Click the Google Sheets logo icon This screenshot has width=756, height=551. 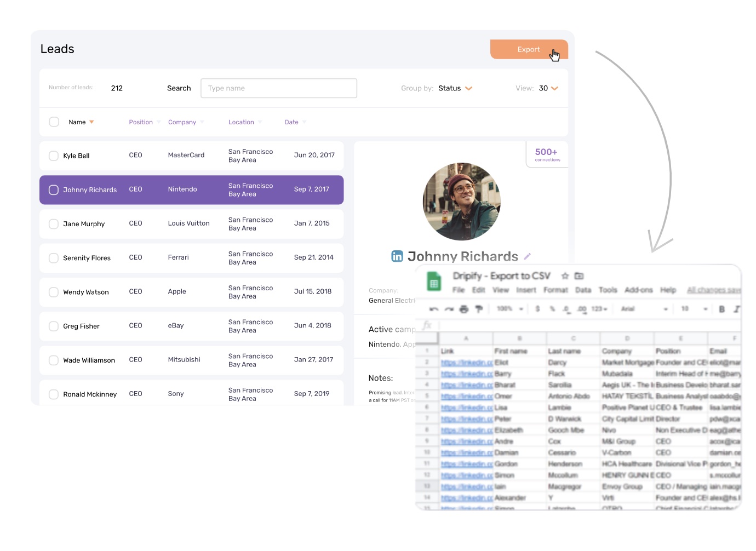(x=434, y=282)
